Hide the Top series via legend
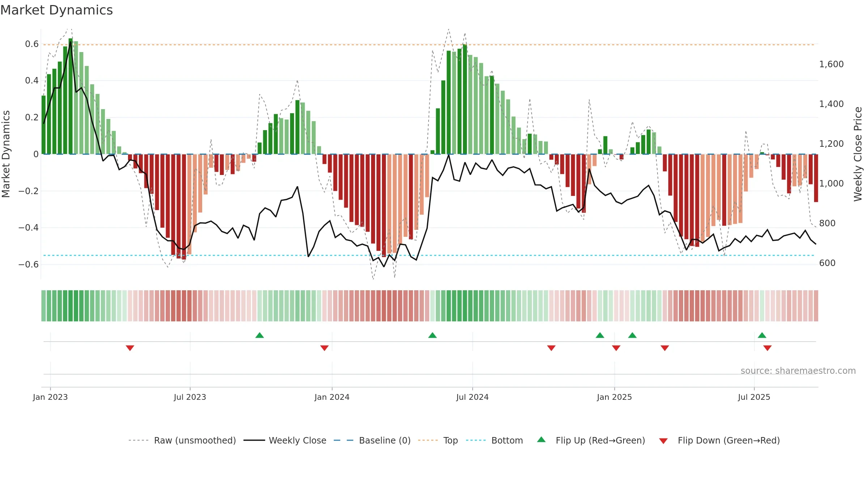Screen dimensions: 868x488 (x=438, y=440)
